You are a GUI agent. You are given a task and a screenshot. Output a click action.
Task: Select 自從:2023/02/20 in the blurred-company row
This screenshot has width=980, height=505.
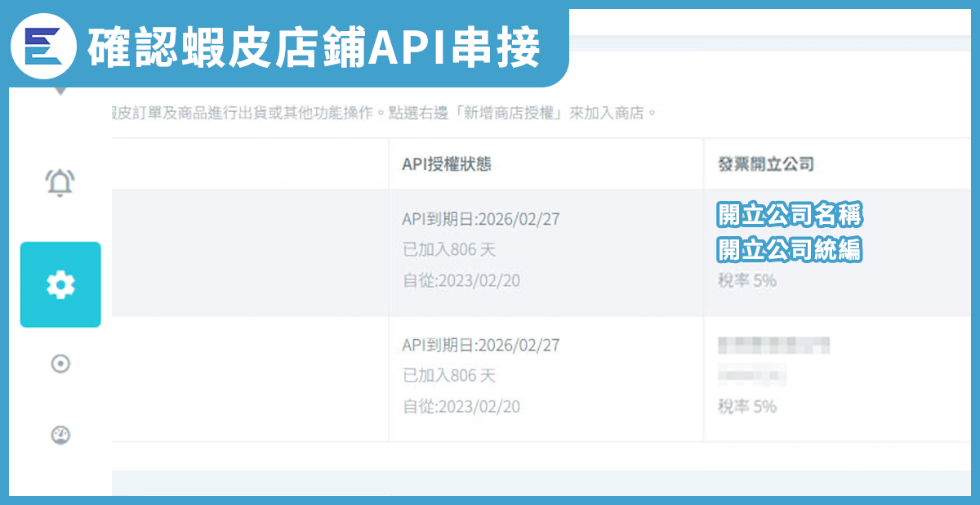click(461, 407)
